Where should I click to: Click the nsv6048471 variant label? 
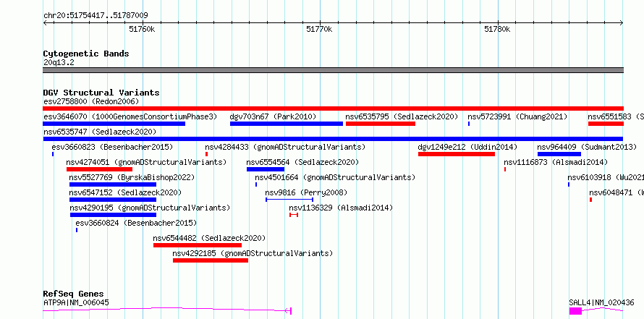tap(616, 192)
